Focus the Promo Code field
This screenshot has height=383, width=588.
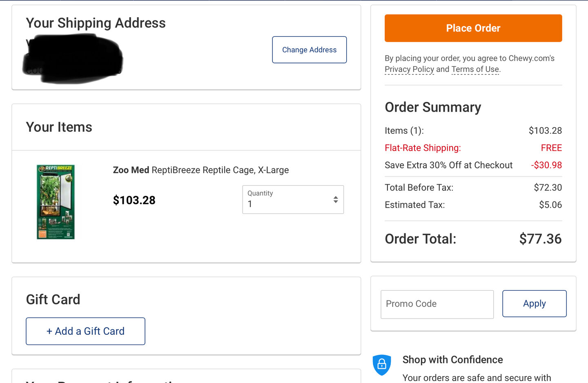coord(437,304)
